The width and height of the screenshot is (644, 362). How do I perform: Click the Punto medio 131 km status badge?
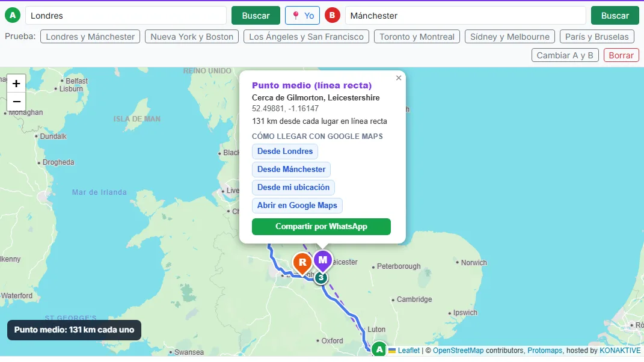74,330
